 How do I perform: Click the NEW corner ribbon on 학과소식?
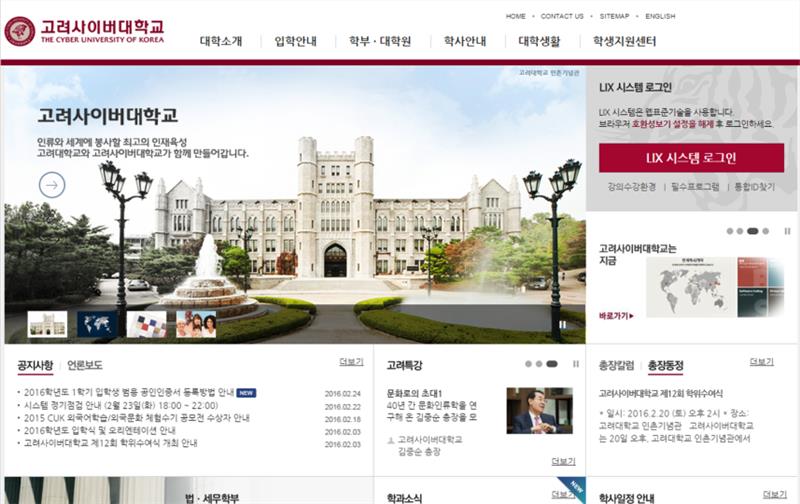pos(574,488)
